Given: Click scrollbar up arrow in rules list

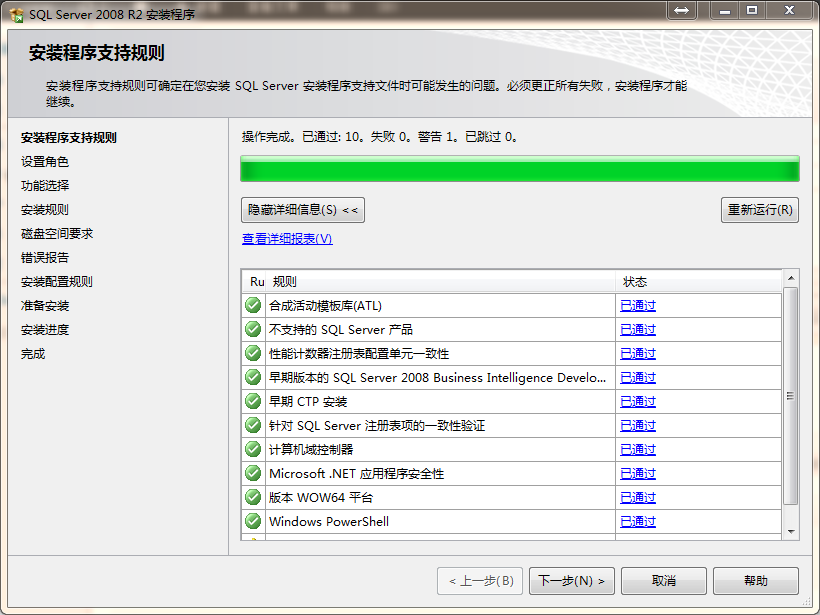Looking at the screenshot, I should tap(791, 277).
